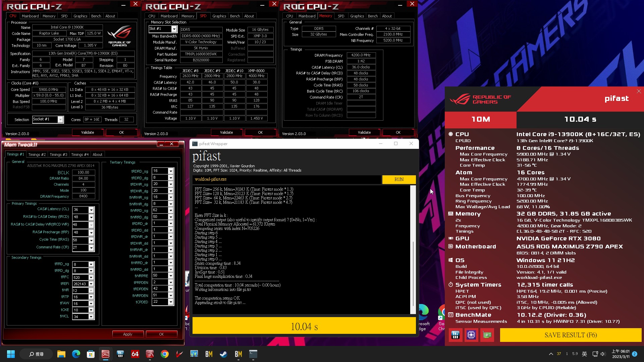
Task: Click OK in Mem TweakIt
Action: tap(161, 334)
